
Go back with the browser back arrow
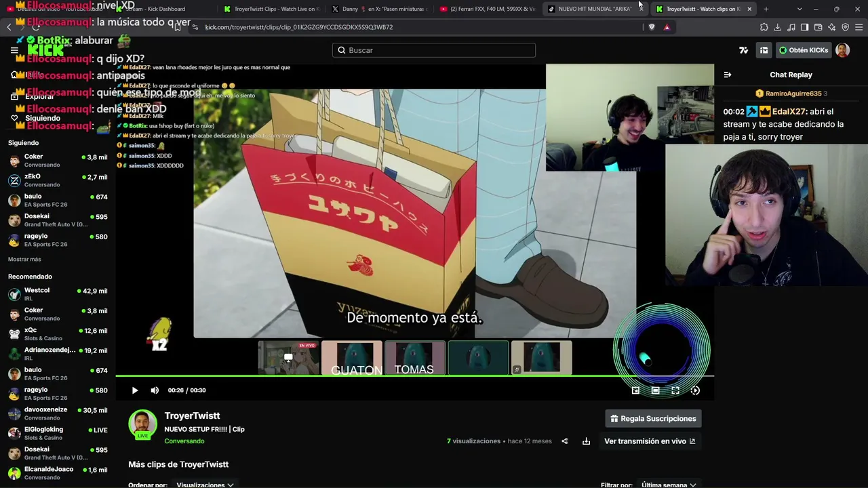click(x=9, y=27)
